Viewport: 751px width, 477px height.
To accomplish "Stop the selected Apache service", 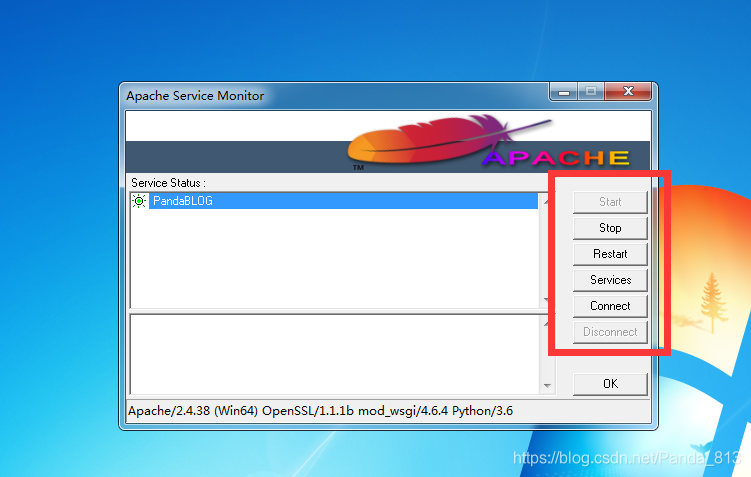I will tap(610, 228).
